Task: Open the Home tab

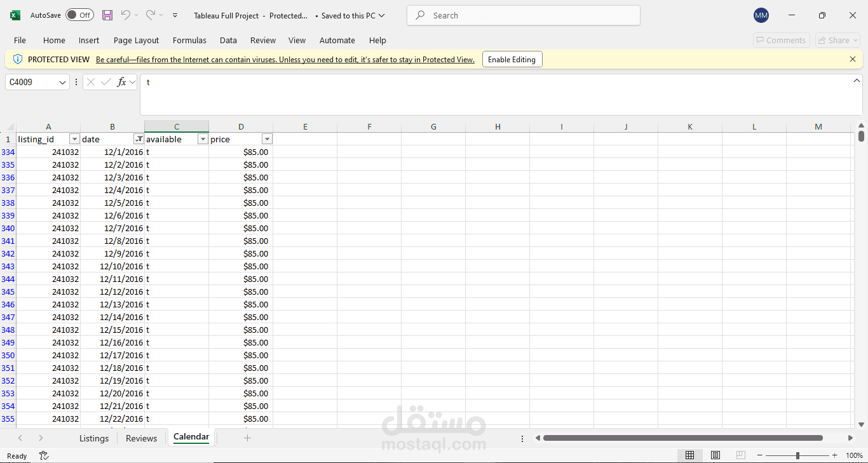Action: click(54, 40)
